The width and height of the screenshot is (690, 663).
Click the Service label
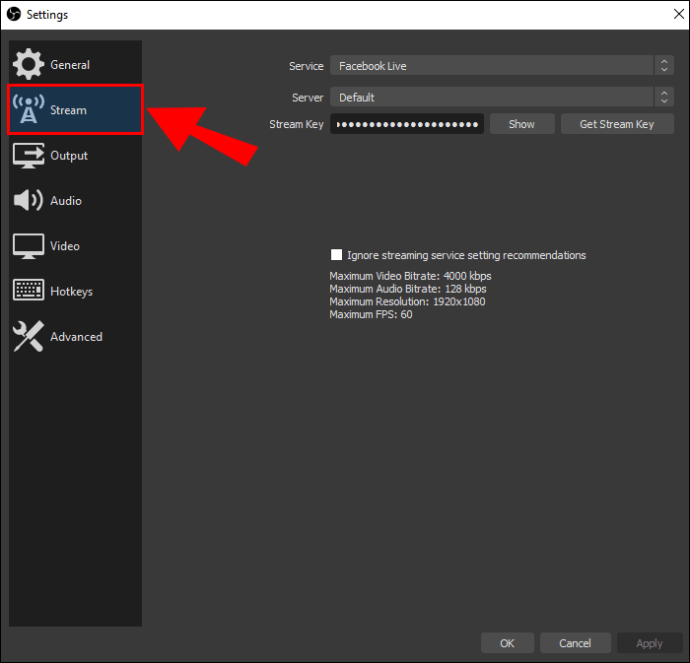[x=306, y=66]
